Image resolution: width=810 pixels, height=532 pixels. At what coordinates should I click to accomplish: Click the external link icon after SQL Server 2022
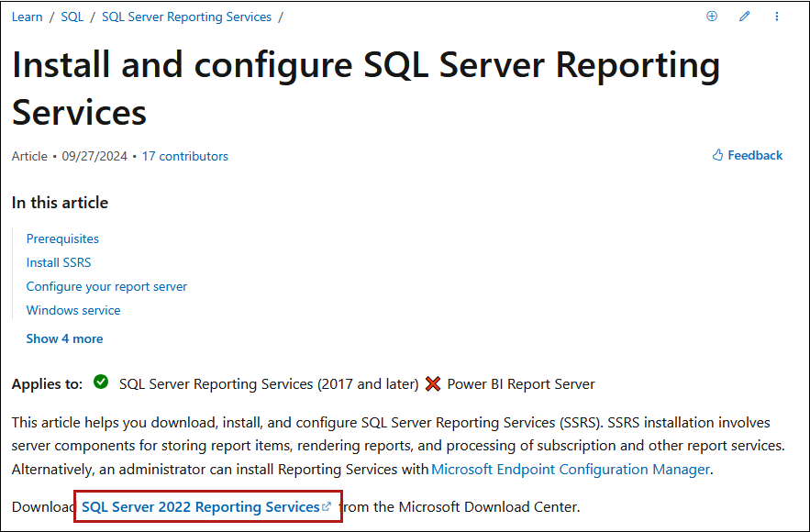point(327,506)
